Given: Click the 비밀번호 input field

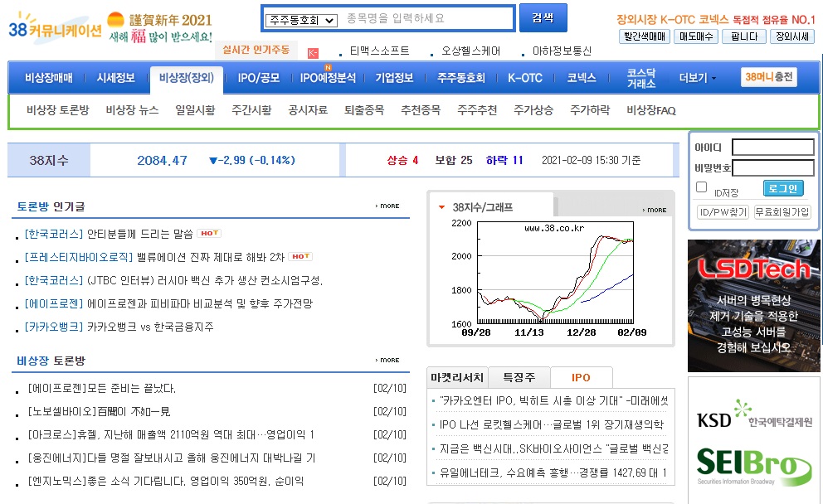Looking at the screenshot, I should [773, 167].
